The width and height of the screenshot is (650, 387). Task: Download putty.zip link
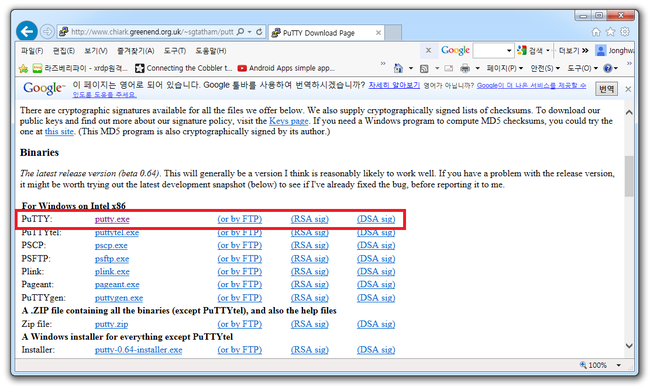pos(111,324)
